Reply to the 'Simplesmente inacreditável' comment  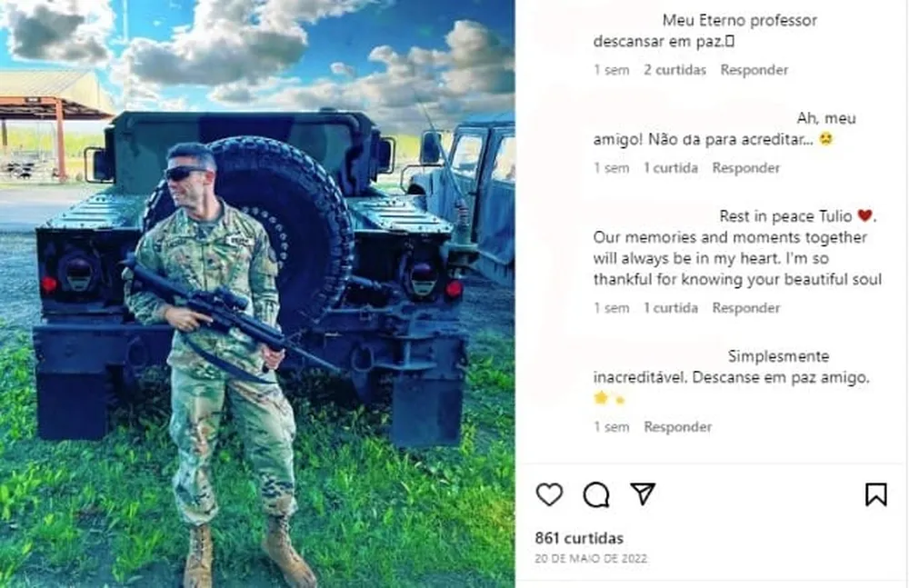coord(678,427)
